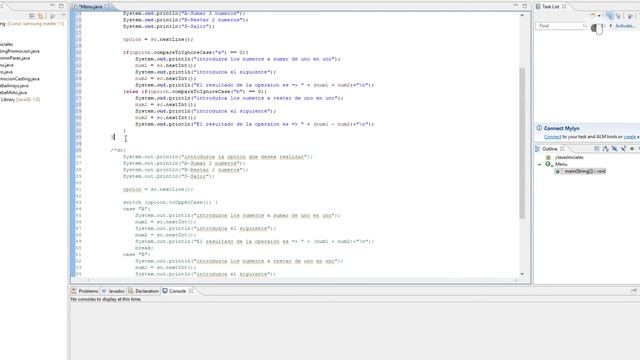
Task: Switch to the Problems tab
Action: (x=85, y=291)
